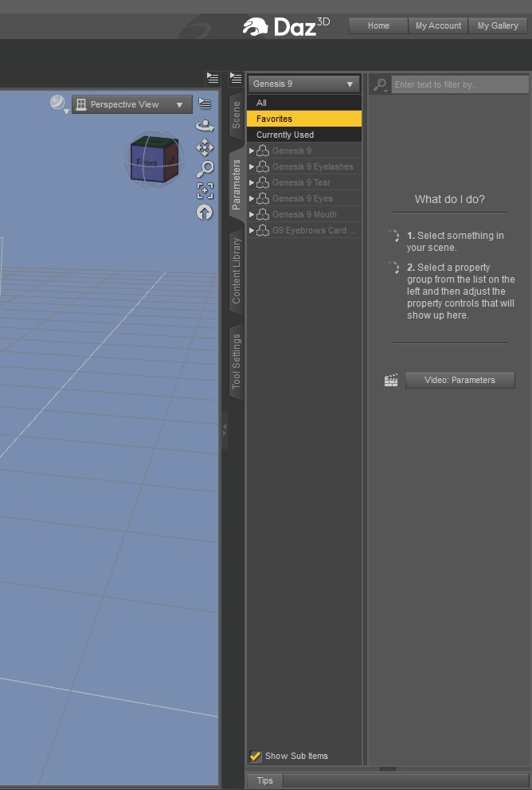
Task: Switch to the Content Library tab
Action: point(237,271)
